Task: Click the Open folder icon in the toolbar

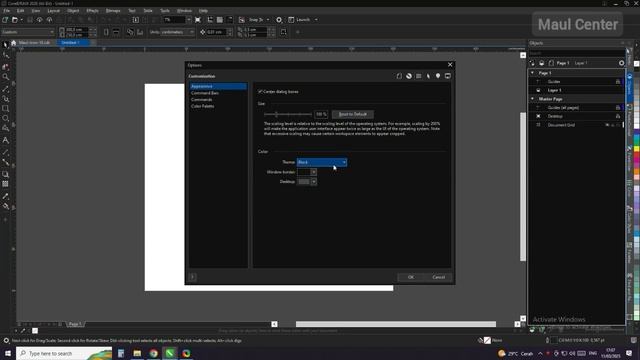Action: (x=15, y=20)
